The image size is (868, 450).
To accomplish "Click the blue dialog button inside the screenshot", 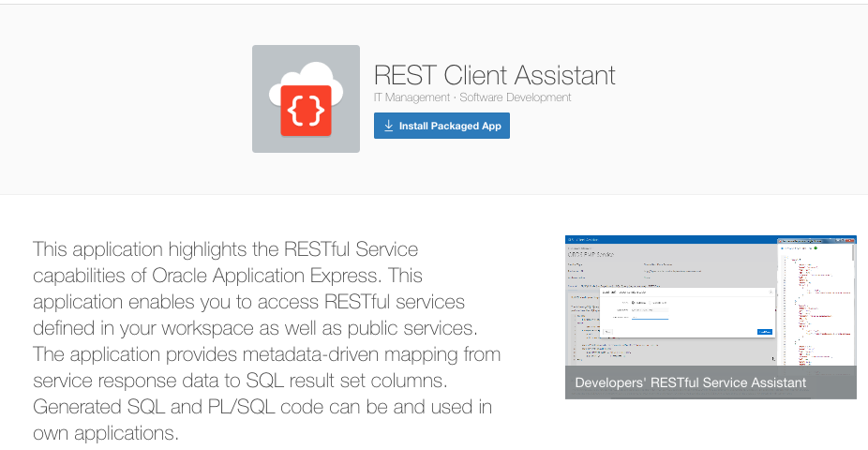I will (x=765, y=331).
